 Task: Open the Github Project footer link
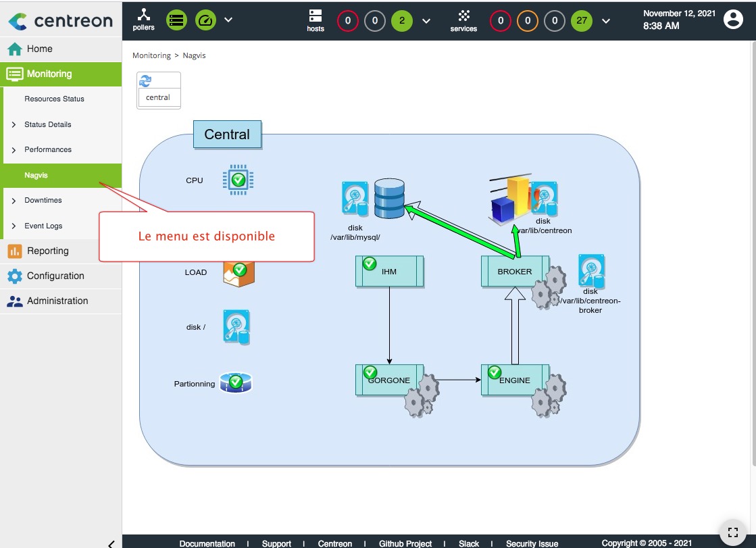coord(405,543)
